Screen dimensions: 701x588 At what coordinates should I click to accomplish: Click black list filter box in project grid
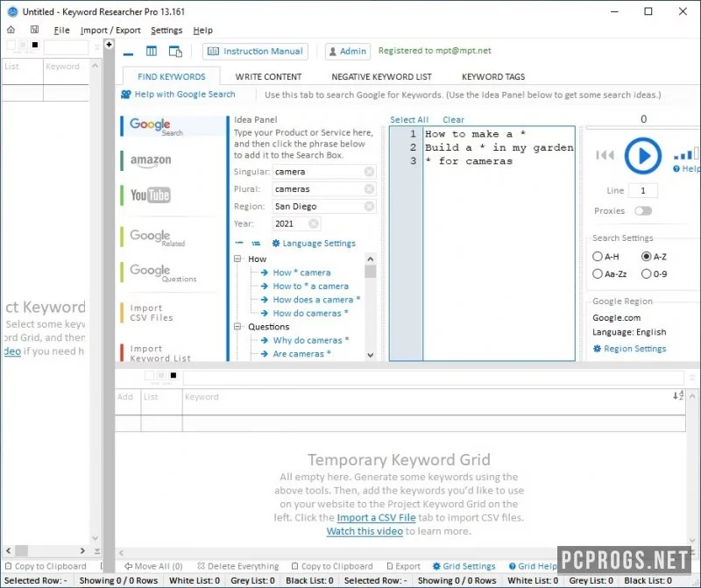[x=35, y=45]
